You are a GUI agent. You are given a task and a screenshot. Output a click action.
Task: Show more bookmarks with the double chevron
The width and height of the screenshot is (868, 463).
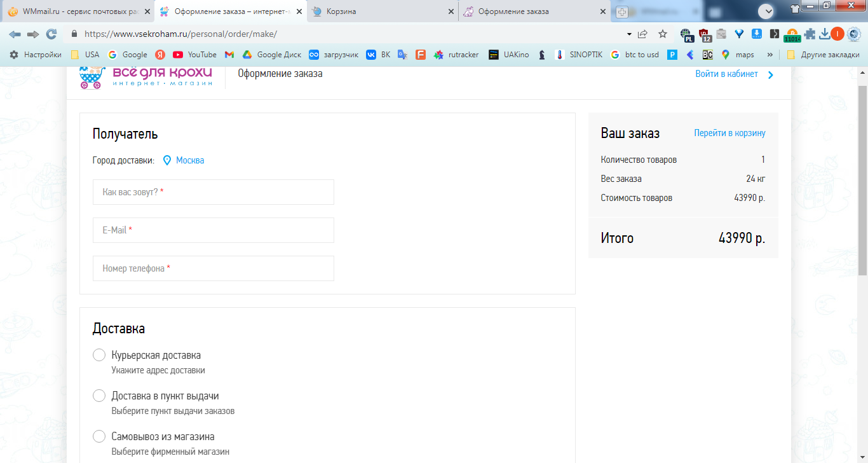[x=770, y=55]
